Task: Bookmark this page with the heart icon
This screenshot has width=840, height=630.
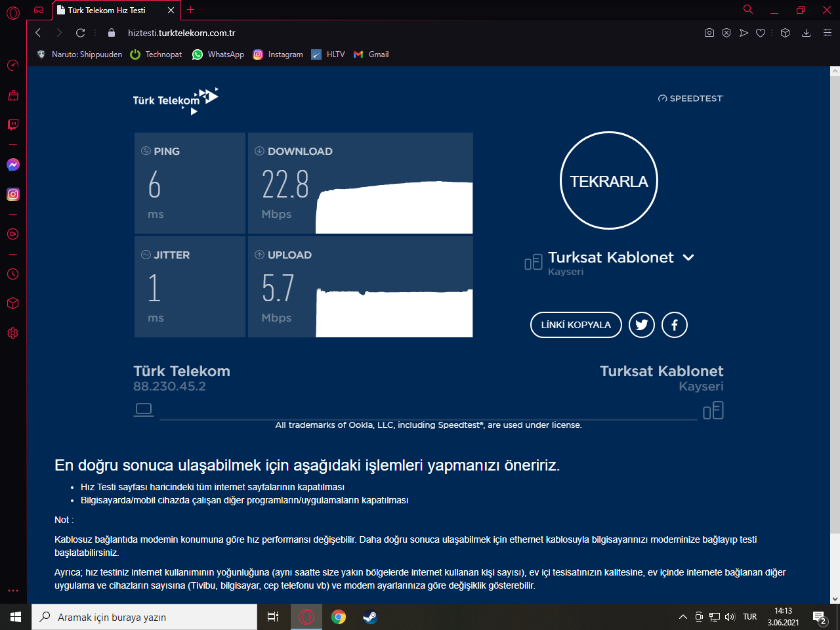Action: 761,33
